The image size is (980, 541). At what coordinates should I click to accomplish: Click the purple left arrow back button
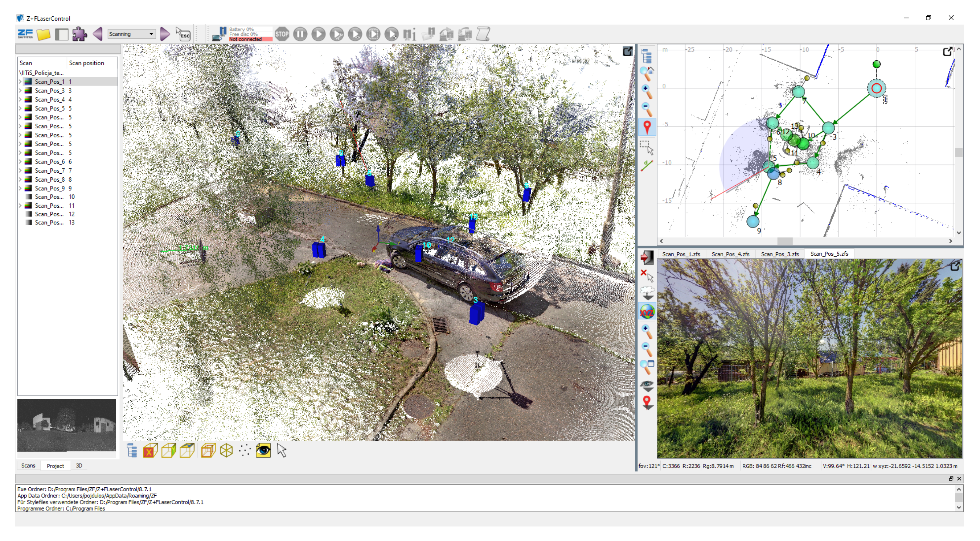[98, 34]
